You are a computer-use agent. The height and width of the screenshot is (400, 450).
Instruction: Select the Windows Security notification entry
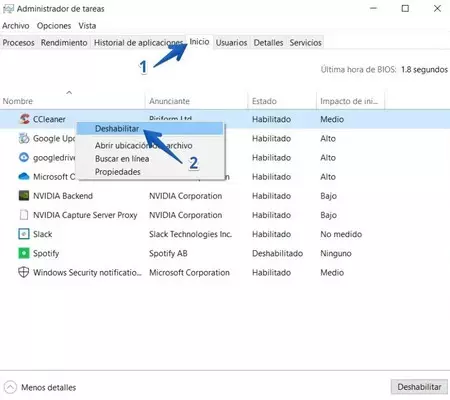pos(87,272)
